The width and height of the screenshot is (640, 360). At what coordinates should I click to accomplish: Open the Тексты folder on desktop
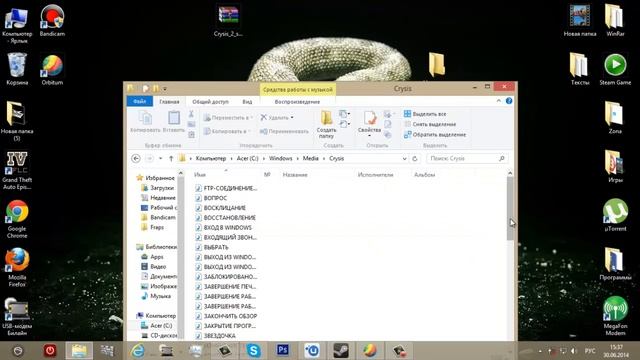[x=580, y=69]
